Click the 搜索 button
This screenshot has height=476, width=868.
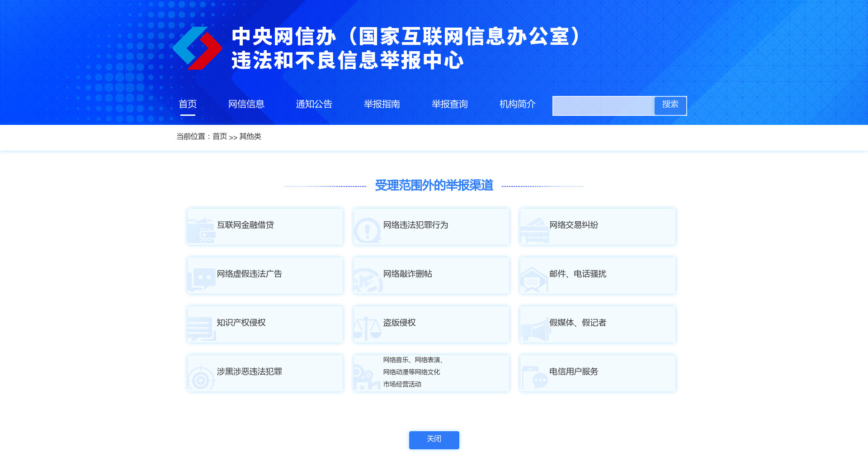670,105
